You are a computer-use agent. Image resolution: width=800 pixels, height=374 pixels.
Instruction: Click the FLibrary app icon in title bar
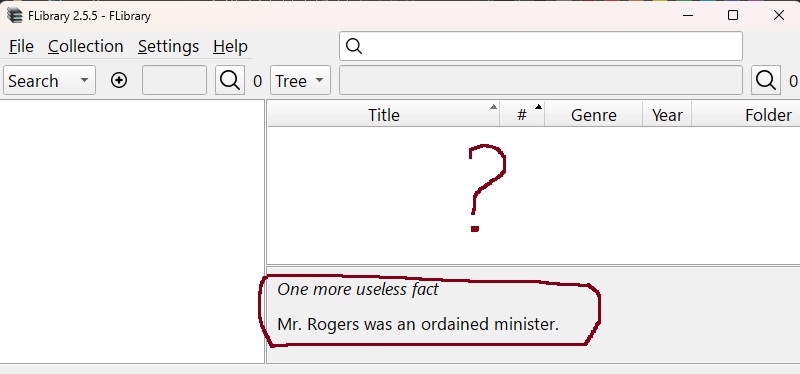[15, 15]
